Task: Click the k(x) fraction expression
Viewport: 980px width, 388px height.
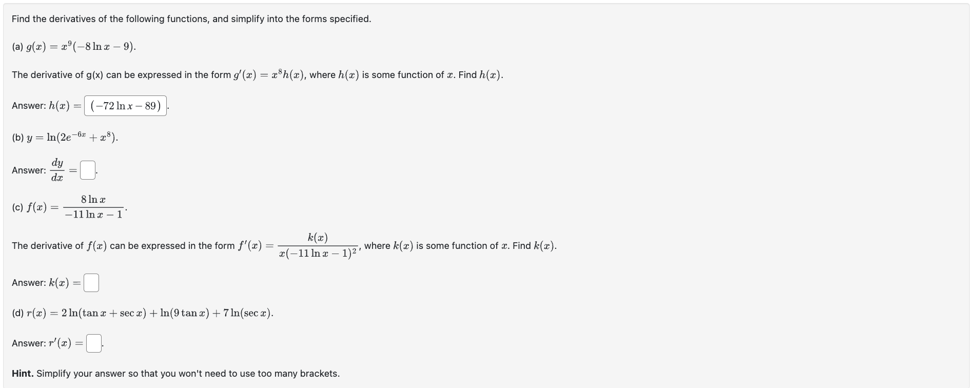Action: (x=317, y=245)
